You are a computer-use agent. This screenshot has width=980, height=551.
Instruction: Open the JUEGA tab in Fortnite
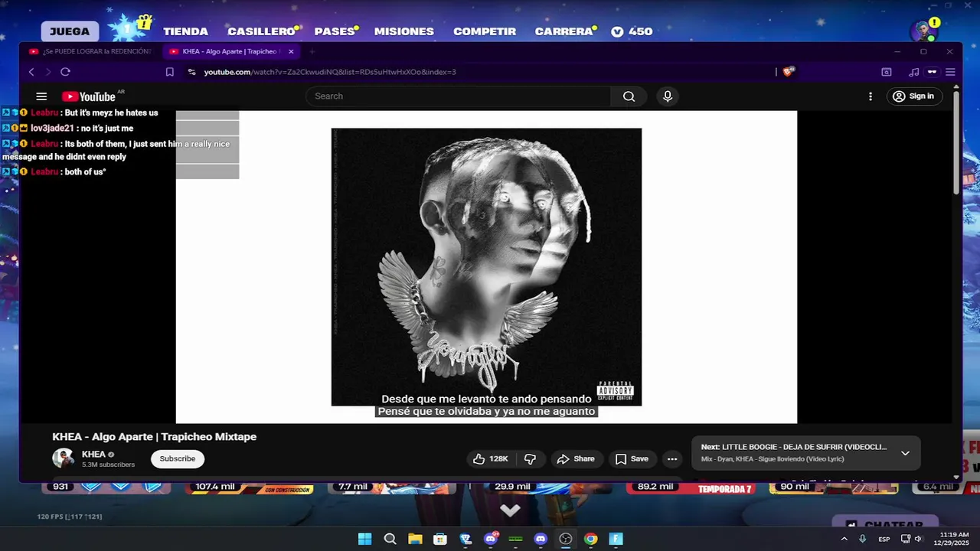click(70, 31)
